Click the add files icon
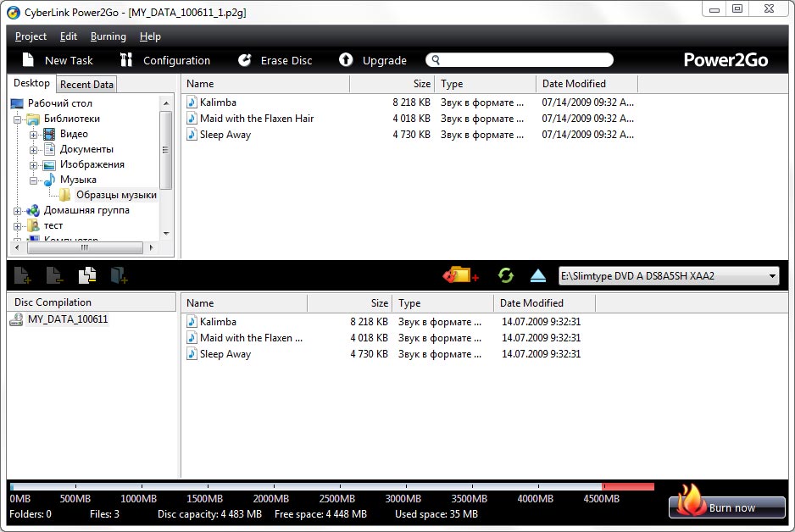This screenshot has width=795, height=532. click(22, 275)
